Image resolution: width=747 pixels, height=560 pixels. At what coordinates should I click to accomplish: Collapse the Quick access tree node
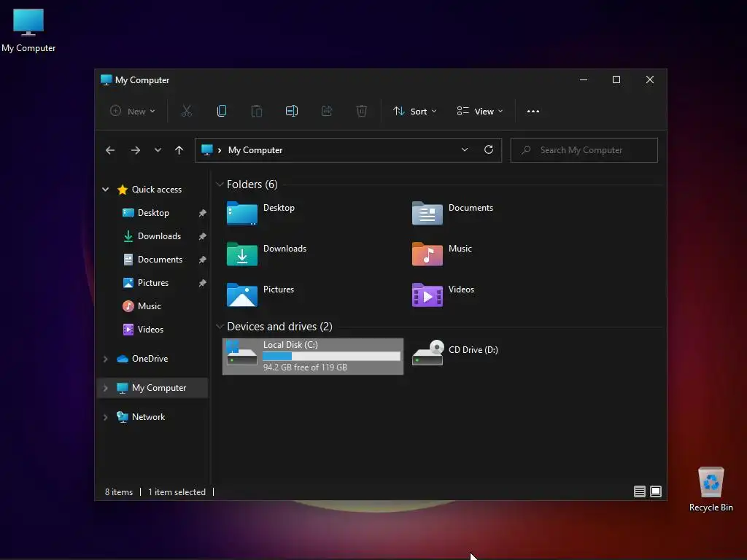pos(105,190)
